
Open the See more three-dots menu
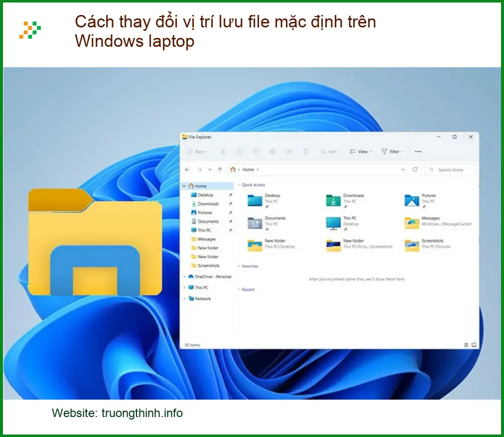(x=418, y=151)
